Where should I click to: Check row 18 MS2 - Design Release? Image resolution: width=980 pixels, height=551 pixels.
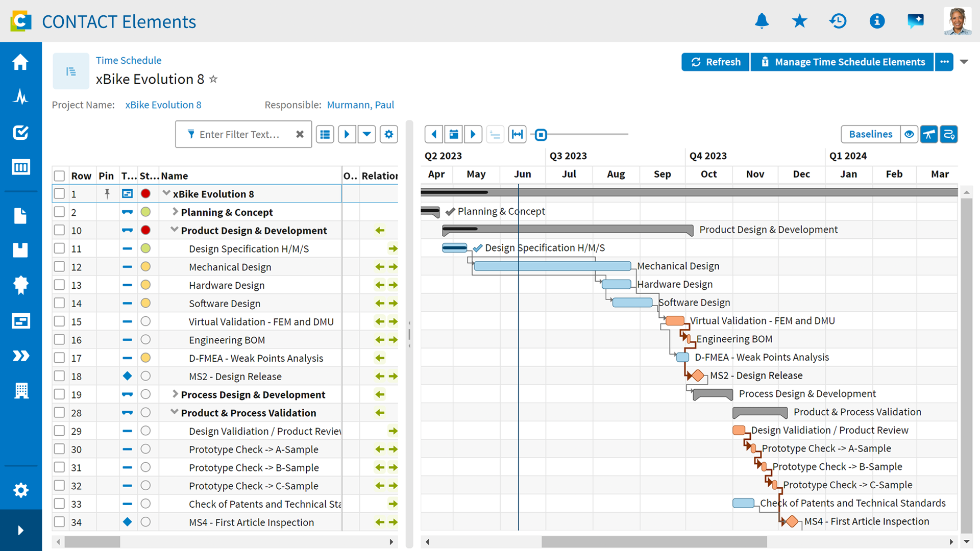click(59, 376)
